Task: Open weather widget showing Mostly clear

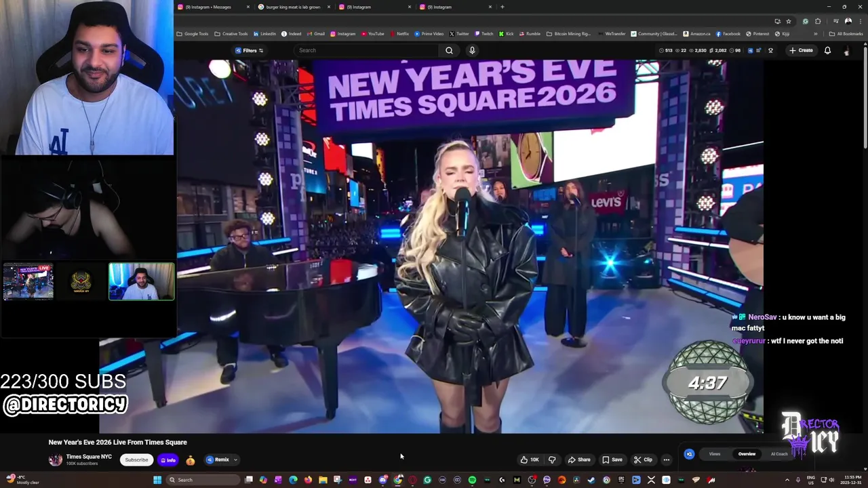Action: [22, 480]
